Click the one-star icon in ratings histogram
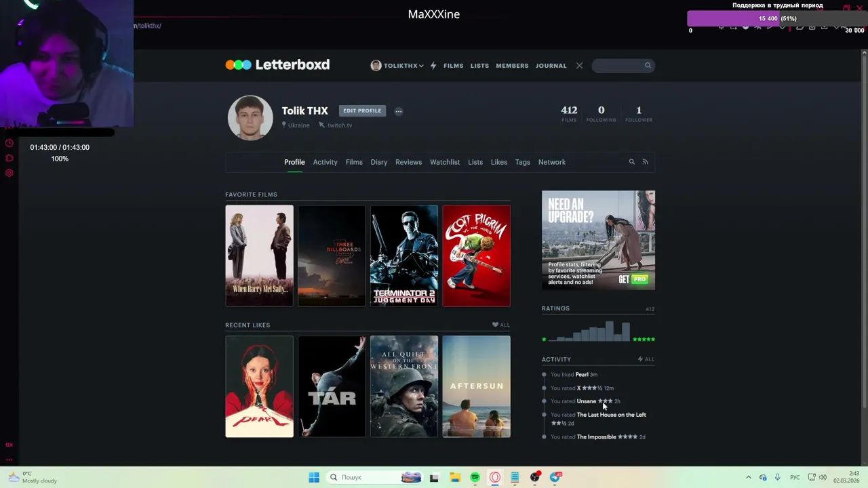This screenshot has height=488, width=868. click(544, 339)
